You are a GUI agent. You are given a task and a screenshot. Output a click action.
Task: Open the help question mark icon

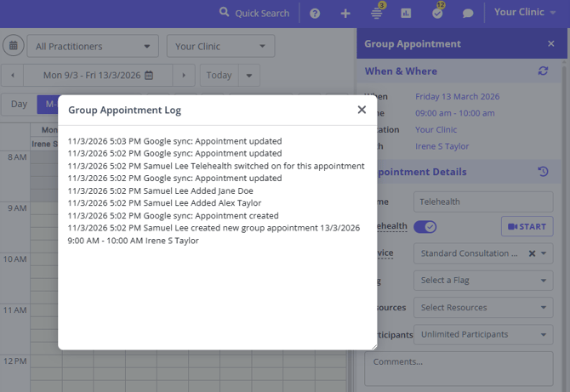[315, 13]
